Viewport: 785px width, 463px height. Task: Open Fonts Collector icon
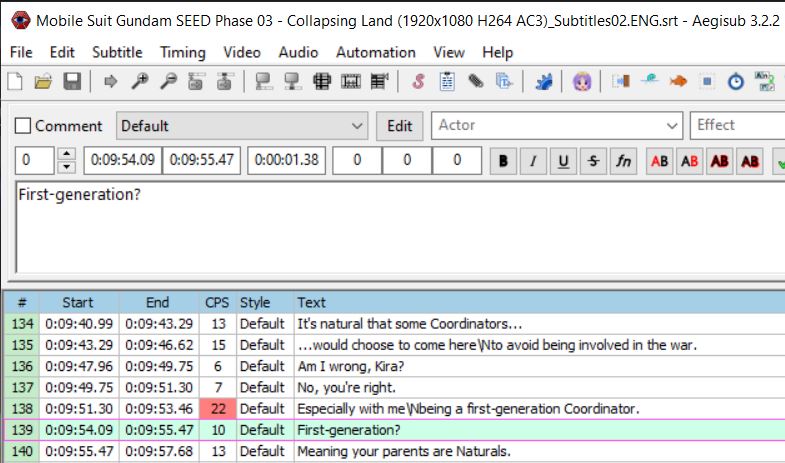click(504, 81)
